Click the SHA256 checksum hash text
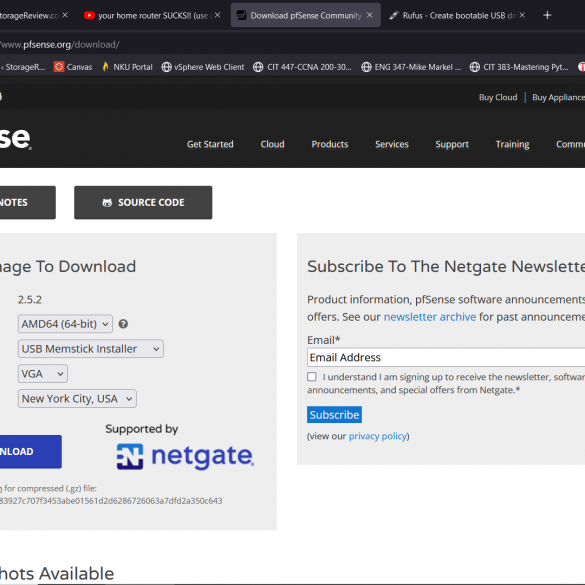Viewport: 585px width, 585px height. (111, 501)
